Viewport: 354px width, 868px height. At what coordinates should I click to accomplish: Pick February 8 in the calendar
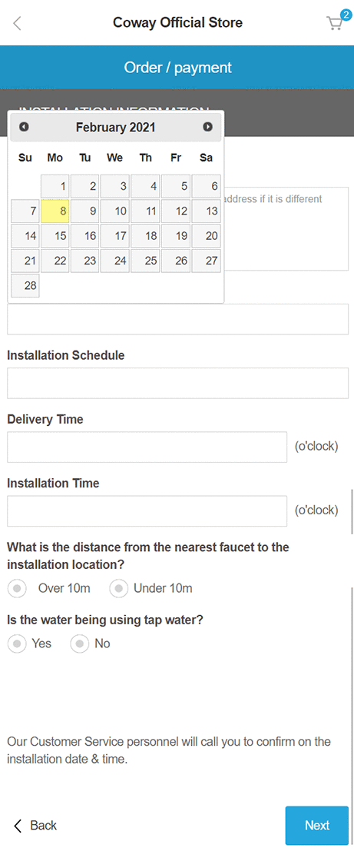tap(55, 211)
